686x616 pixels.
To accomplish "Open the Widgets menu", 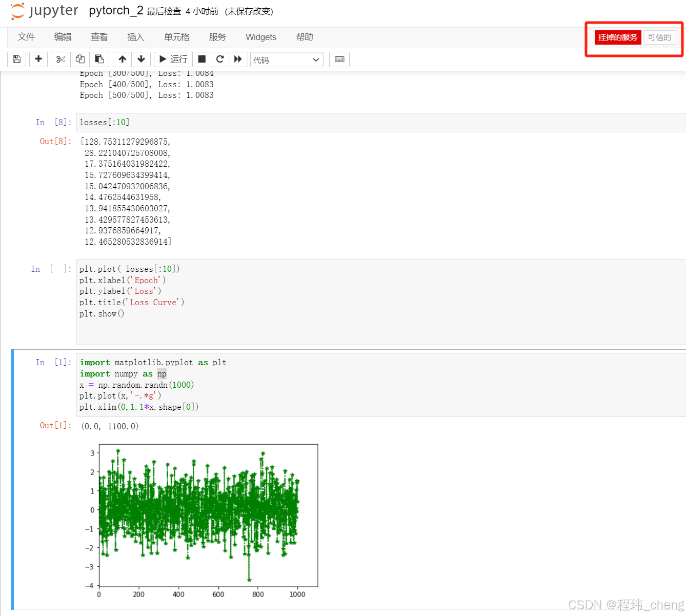I will point(261,37).
